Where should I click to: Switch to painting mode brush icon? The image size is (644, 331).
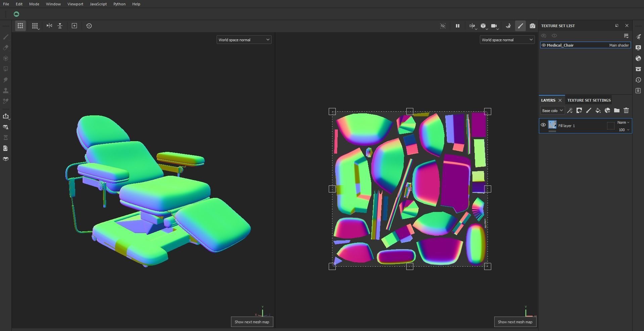520,26
